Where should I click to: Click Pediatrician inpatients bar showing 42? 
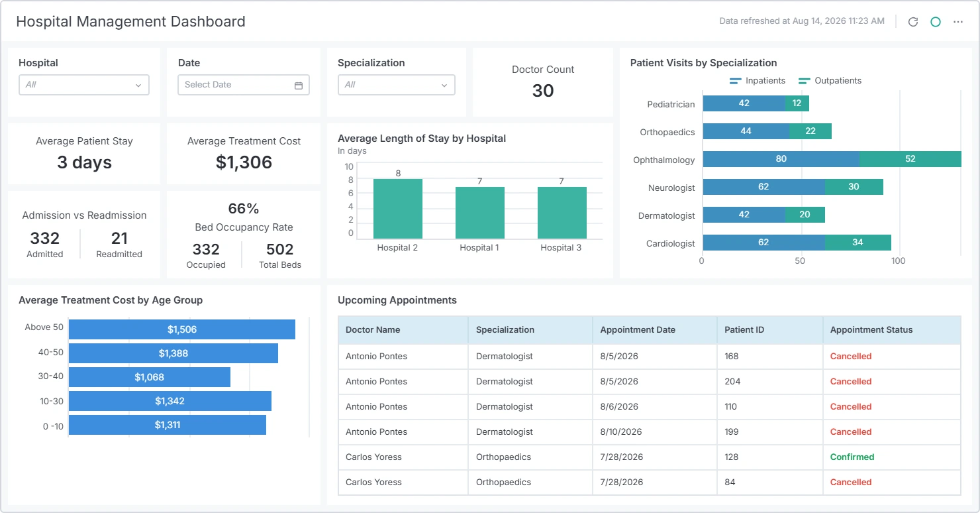[744, 103]
